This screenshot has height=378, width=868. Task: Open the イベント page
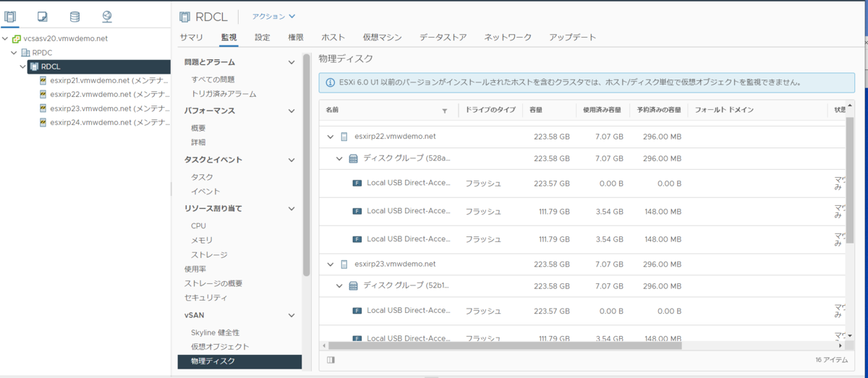[205, 192]
